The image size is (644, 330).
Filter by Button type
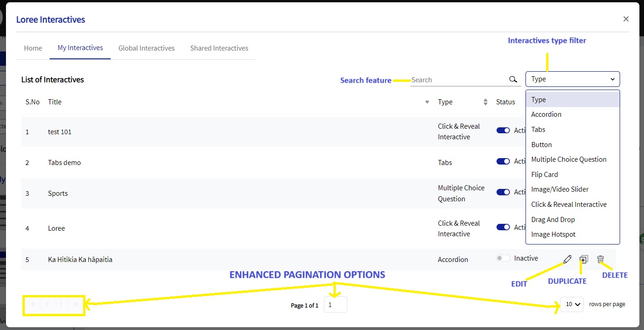573,145
